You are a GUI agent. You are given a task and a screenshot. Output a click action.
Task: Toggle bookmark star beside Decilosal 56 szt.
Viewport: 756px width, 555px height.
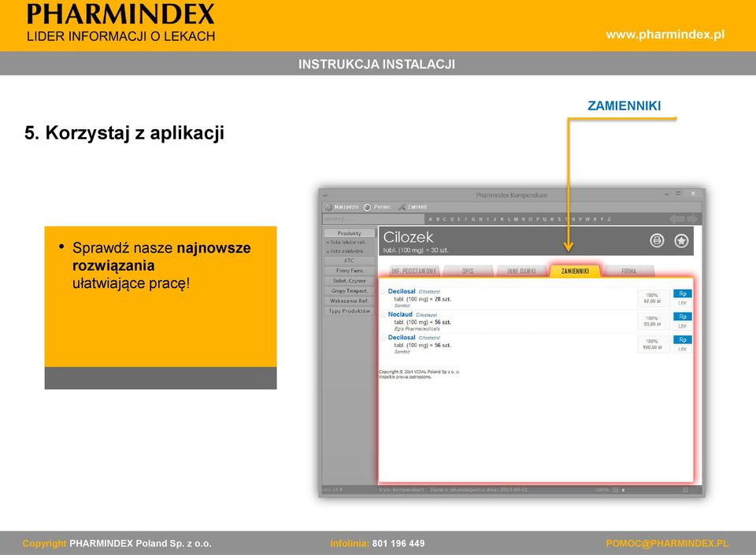point(384,338)
